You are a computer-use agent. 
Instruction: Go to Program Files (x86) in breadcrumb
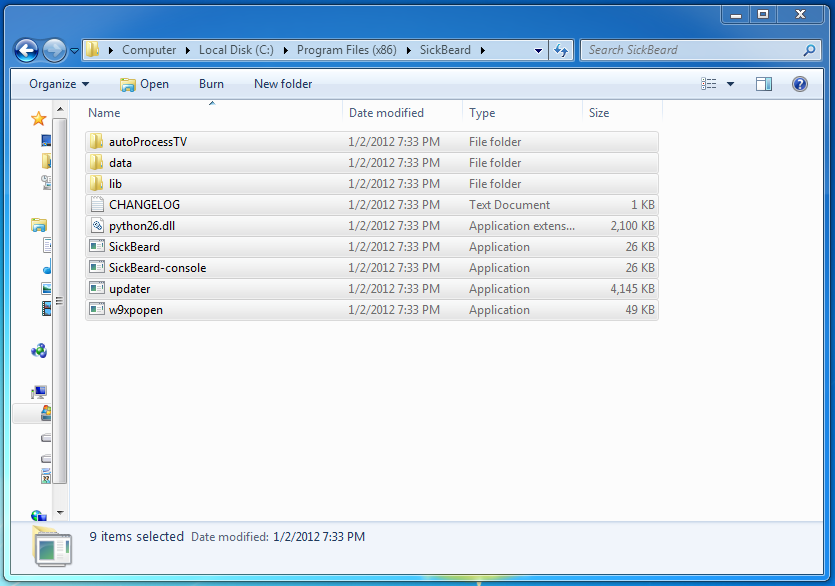tap(347, 50)
